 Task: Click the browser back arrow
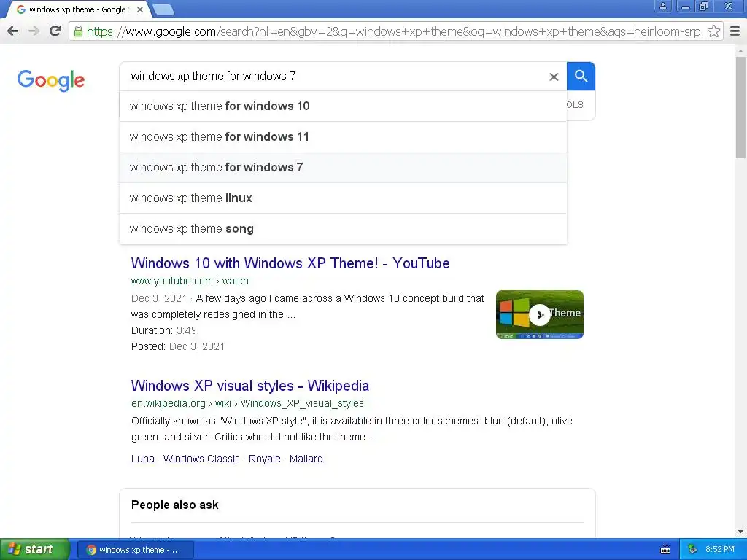(x=13, y=31)
